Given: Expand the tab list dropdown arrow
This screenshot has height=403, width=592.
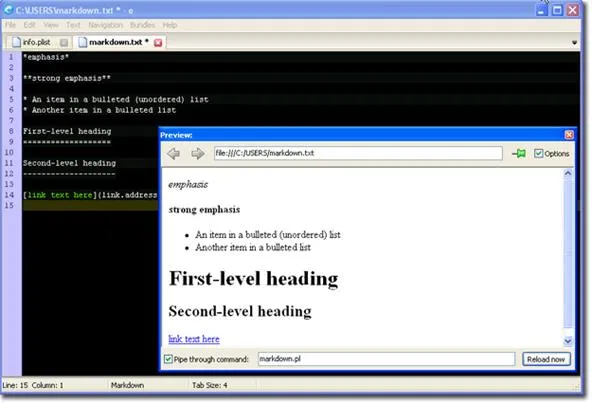Looking at the screenshot, I should coord(574,43).
